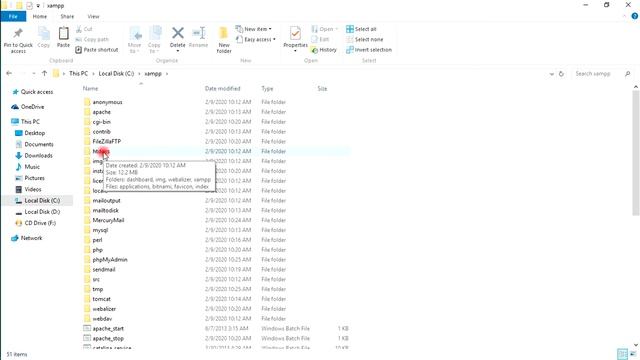Select the apache folder

[x=102, y=112]
